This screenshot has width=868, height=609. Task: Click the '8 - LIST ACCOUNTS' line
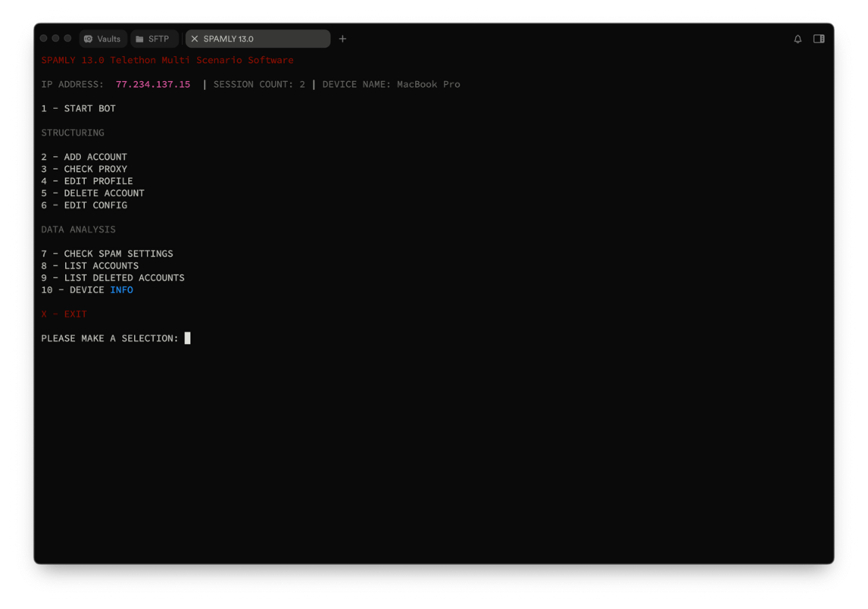(x=90, y=266)
